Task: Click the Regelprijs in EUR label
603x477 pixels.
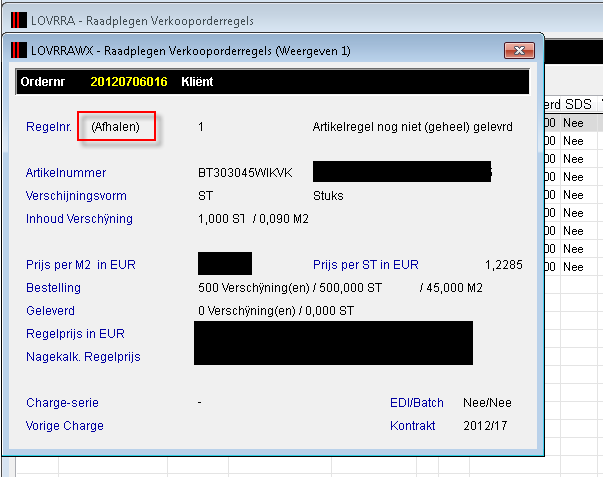Action: click(75, 334)
